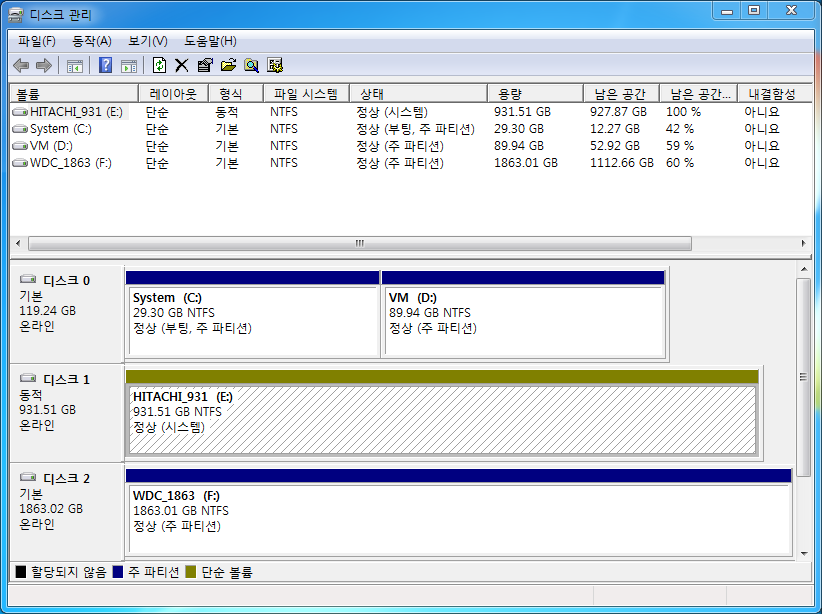This screenshot has width=822, height=614.
Task: Open the 파일(F) menu
Action: coord(37,41)
